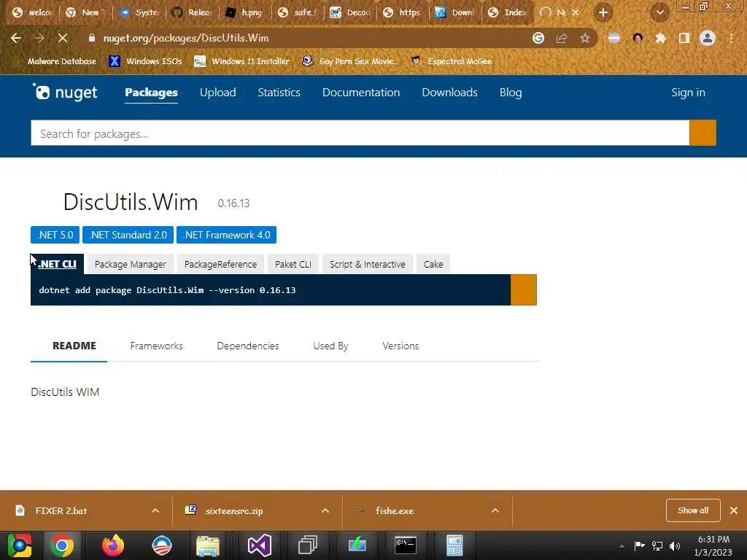
Task: Select the README tab
Action: [x=74, y=346]
